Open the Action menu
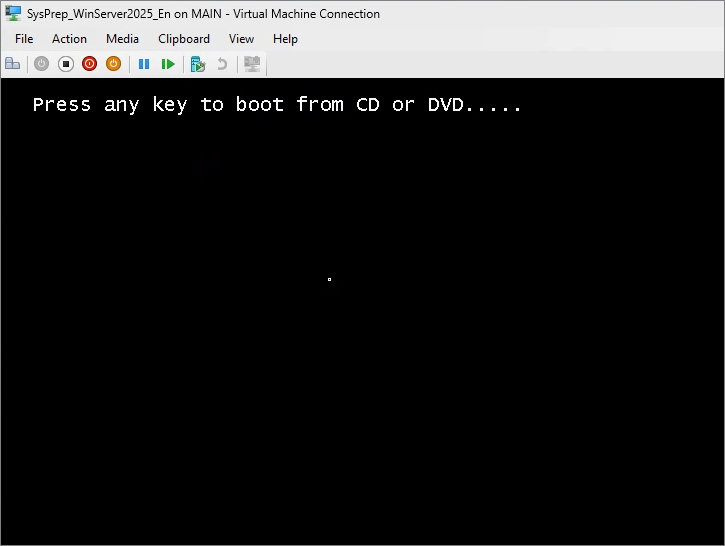 coord(69,39)
